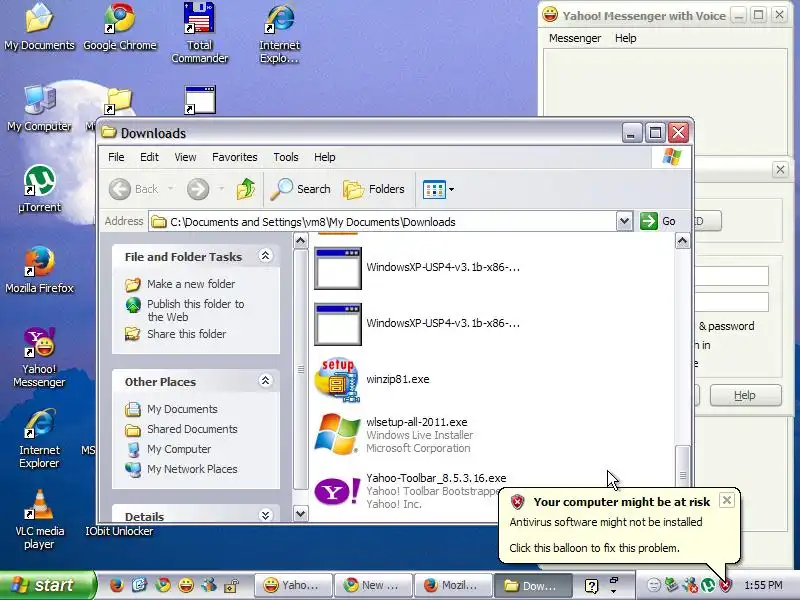
Task: Click the address path field
Action: point(382,222)
